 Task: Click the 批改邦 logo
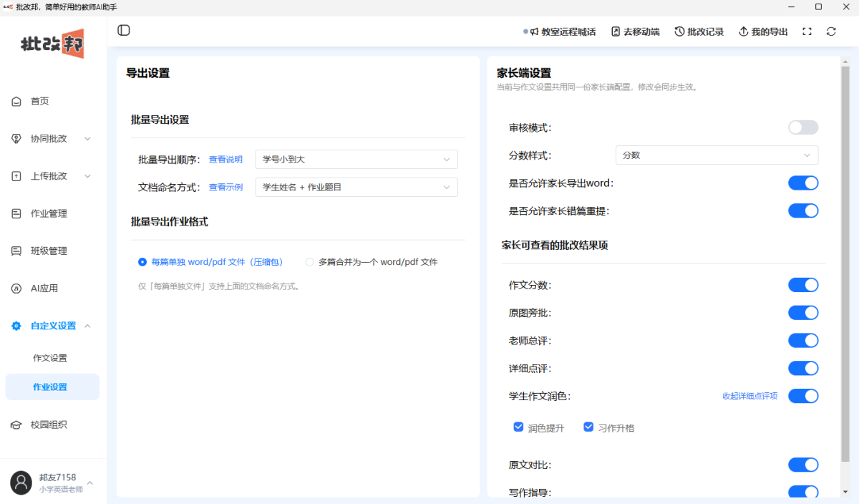[53, 44]
